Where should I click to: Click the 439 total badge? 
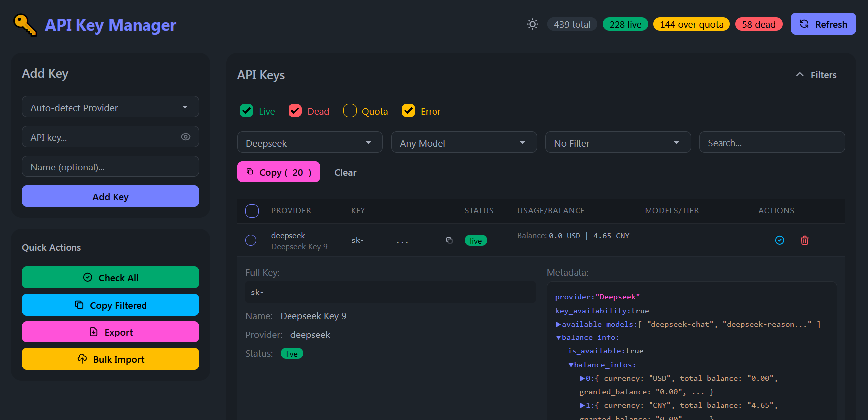(x=572, y=24)
